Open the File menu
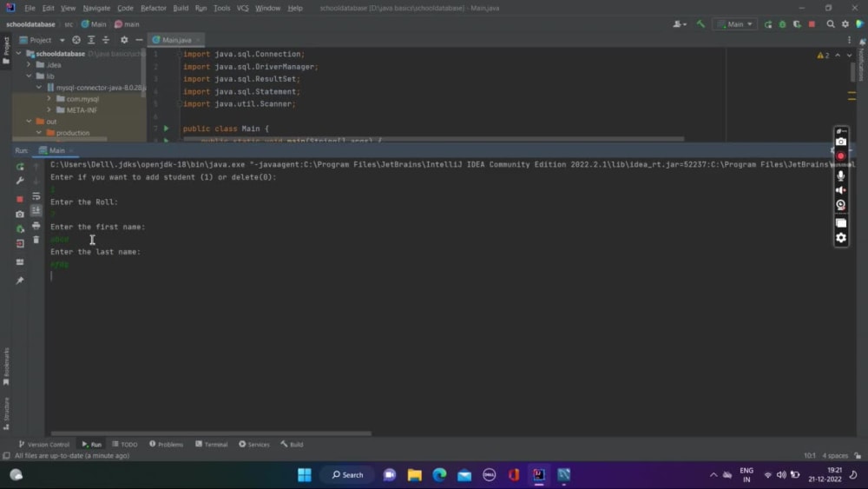This screenshot has height=489, width=868. pyautogui.click(x=30, y=9)
